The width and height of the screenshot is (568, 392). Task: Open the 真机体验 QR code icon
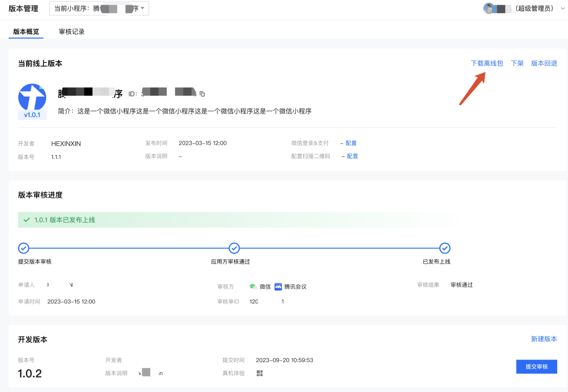pos(260,373)
